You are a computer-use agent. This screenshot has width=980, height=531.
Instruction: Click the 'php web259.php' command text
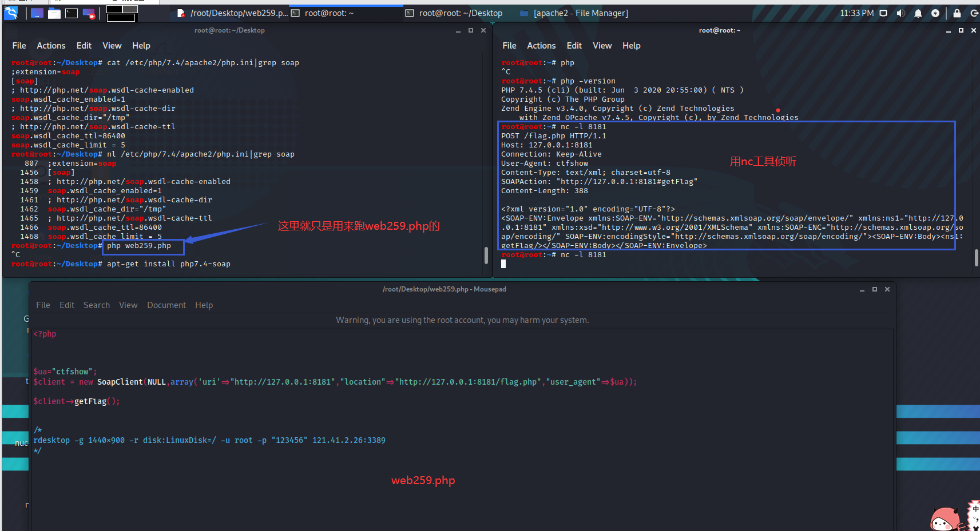coord(139,246)
